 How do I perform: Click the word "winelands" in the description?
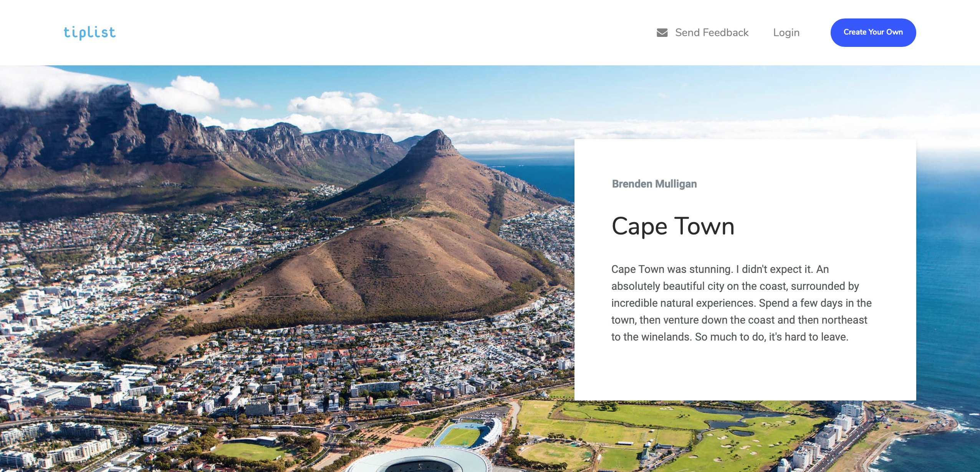[x=666, y=337]
